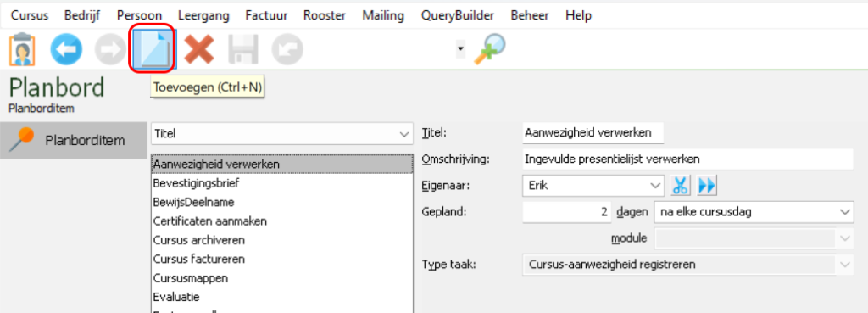Screen dimensions: 868x313
Task: Click the Gepland days number field
Action: pos(567,212)
